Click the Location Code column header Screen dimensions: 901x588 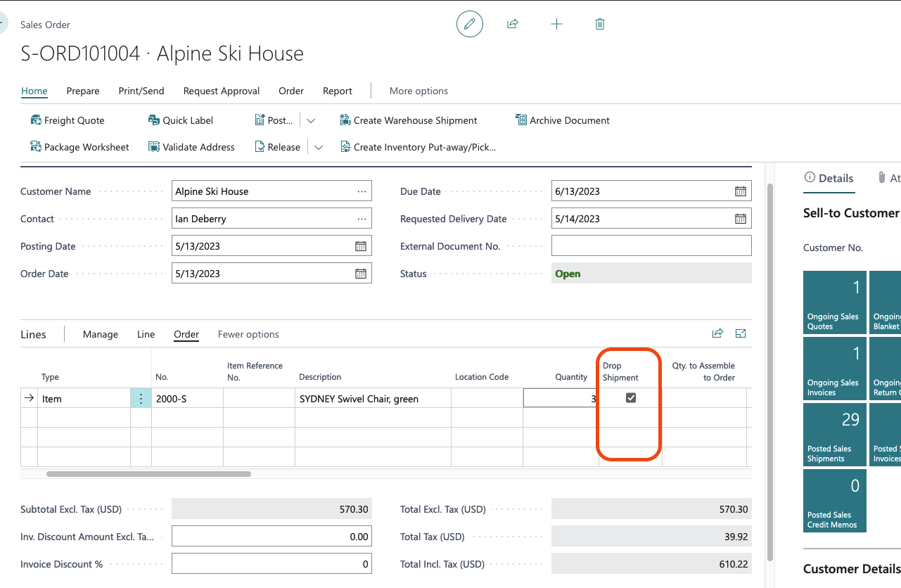tap(482, 377)
